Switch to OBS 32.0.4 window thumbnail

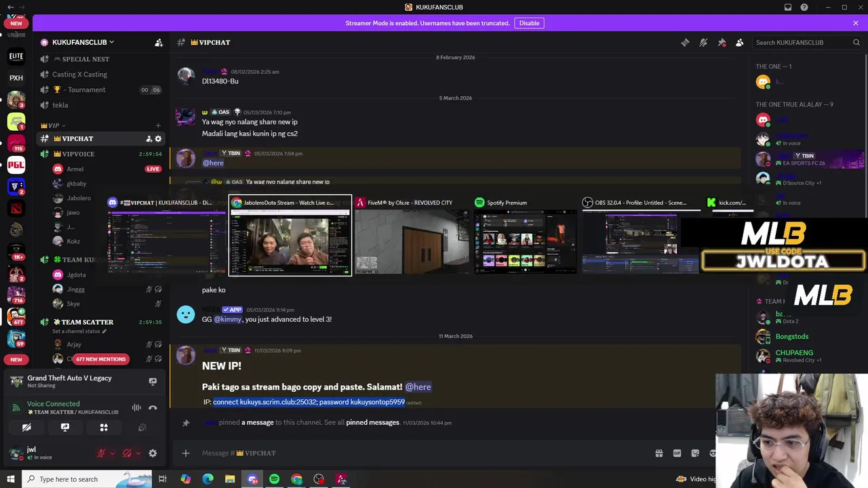point(640,235)
